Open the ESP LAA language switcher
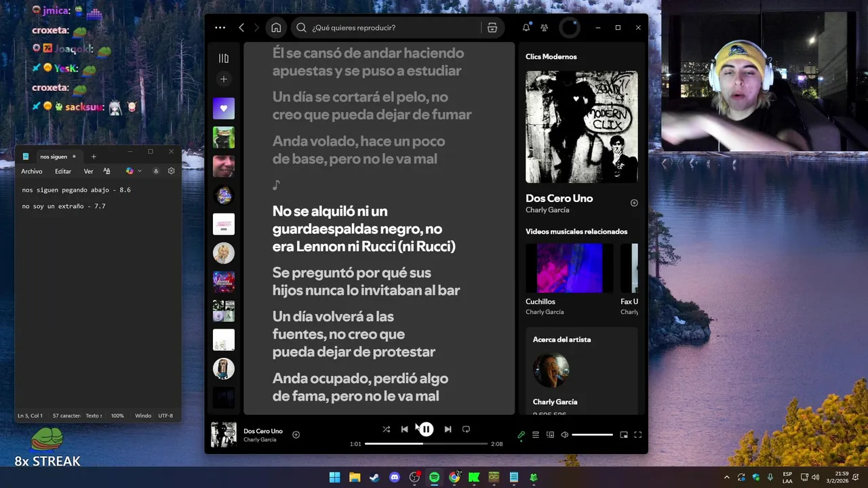 coord(787,477)
